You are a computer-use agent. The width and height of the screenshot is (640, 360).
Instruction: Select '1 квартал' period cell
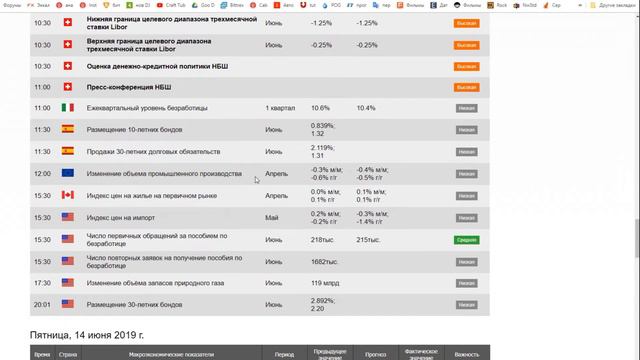[x=280, y=108]
